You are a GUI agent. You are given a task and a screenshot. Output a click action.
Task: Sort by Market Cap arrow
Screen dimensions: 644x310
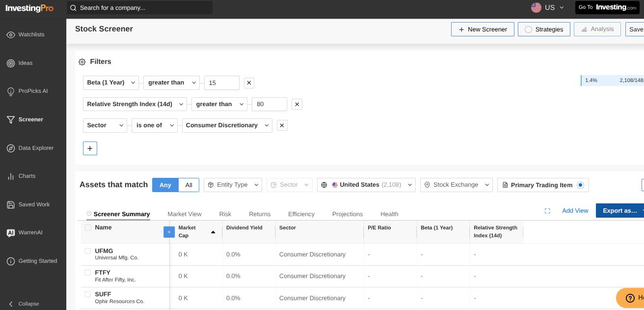coord(213,232)
